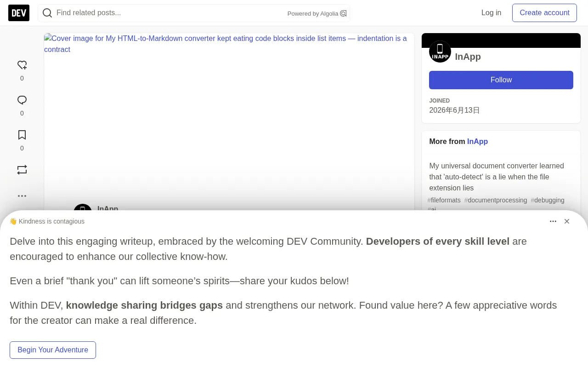Click the boost repost arrows icon
Viewport: 588px width, 368px height.
click(22, 170)
